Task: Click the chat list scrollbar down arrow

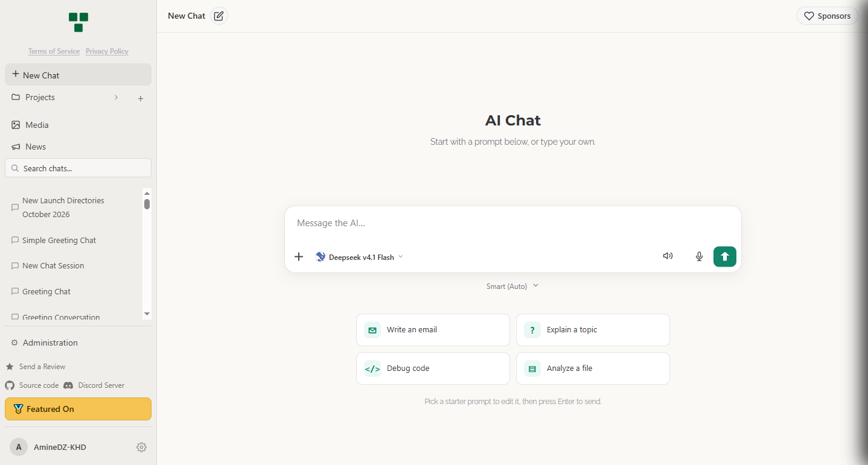Action: tap(147, 314)
